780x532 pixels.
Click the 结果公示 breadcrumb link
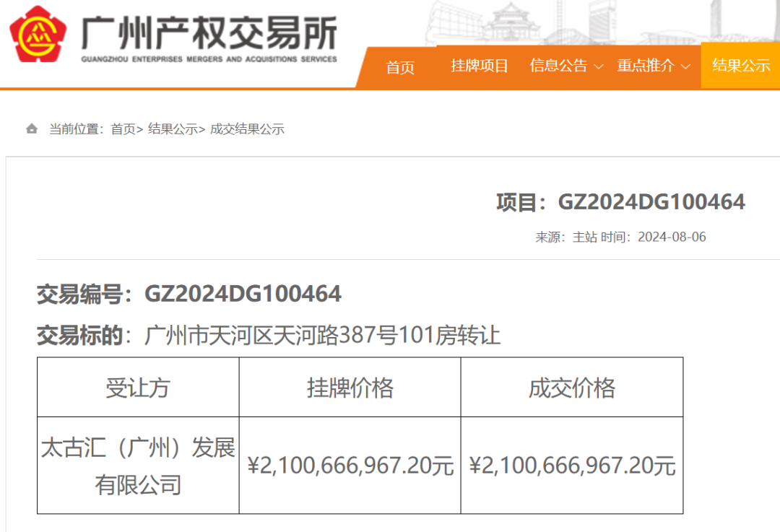173,129
